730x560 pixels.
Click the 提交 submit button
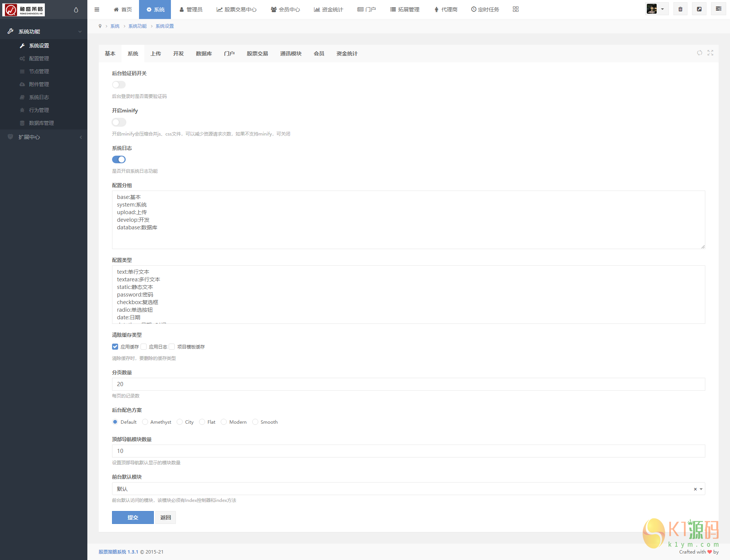point(133,517)
